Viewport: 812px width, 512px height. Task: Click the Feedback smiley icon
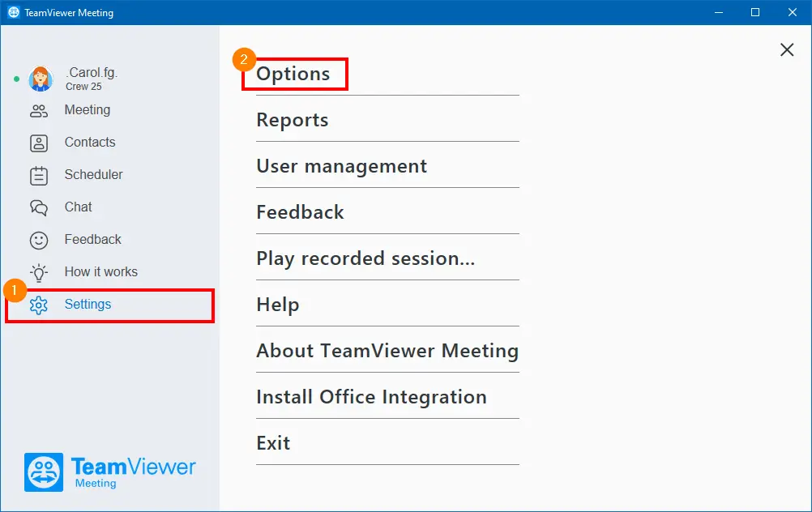[39, 241]
